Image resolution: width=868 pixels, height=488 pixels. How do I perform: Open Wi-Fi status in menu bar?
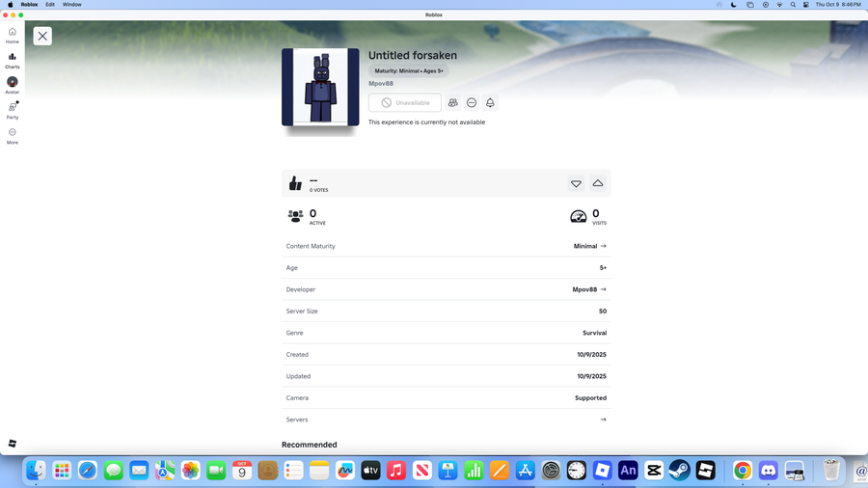pyautogui.click(x=779, y=5)
